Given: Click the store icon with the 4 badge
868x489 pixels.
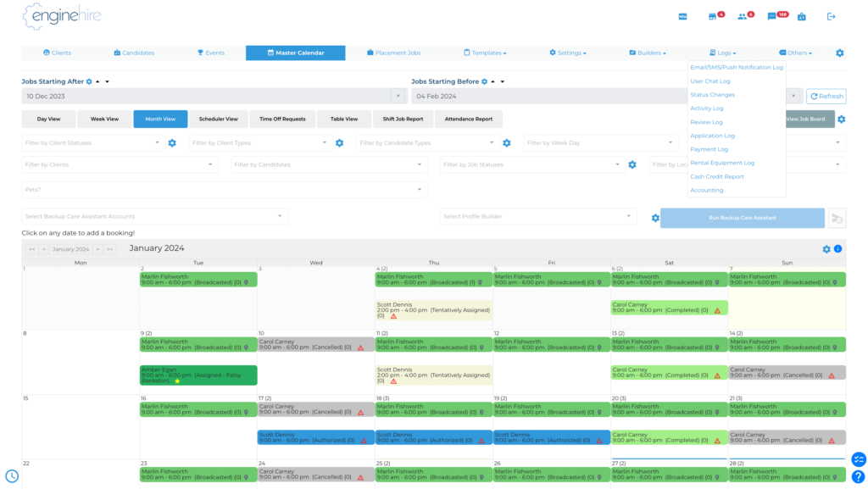Looking at the screenshot, I should [x=712, y=16].
